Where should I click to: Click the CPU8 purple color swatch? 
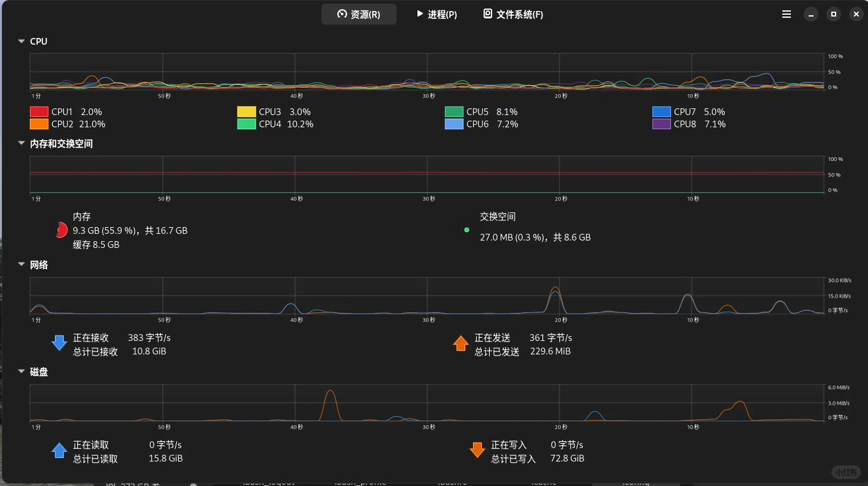(x=661, y=124)
